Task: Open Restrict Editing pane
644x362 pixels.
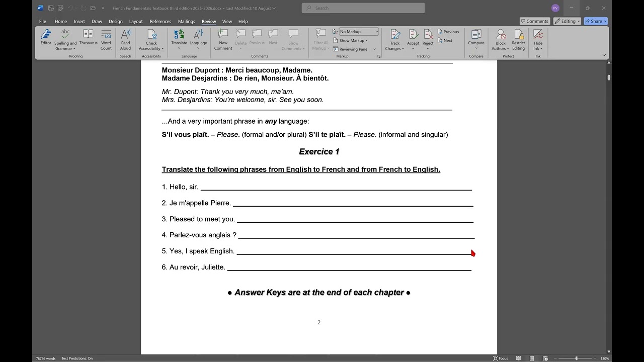Action: (x=518, y=40)
